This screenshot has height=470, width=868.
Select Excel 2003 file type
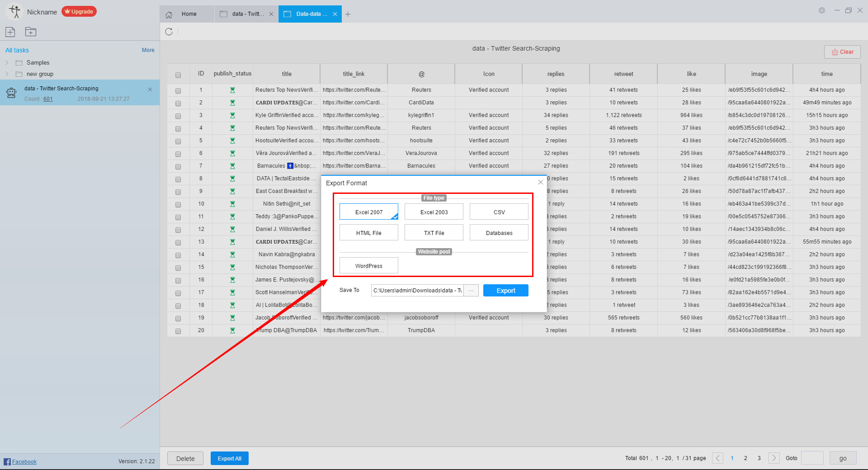pos(434,211)
